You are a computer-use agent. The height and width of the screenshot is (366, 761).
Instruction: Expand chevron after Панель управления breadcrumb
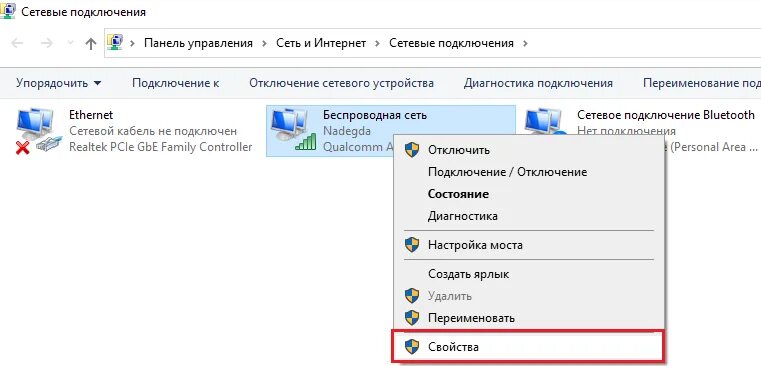[x=265, y=43]
